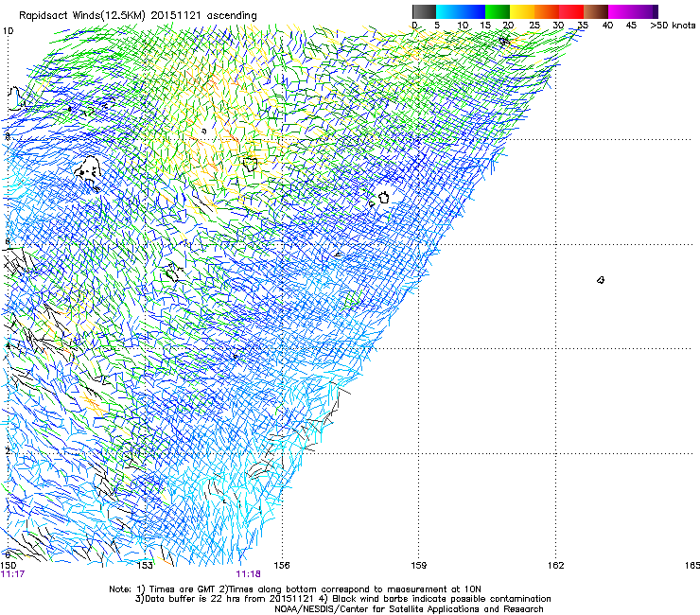Click the longitude 159 axis label
Image resolution: width=700 pixels, height=615 pixels.
pyautogui.click(x=419, y=566)
